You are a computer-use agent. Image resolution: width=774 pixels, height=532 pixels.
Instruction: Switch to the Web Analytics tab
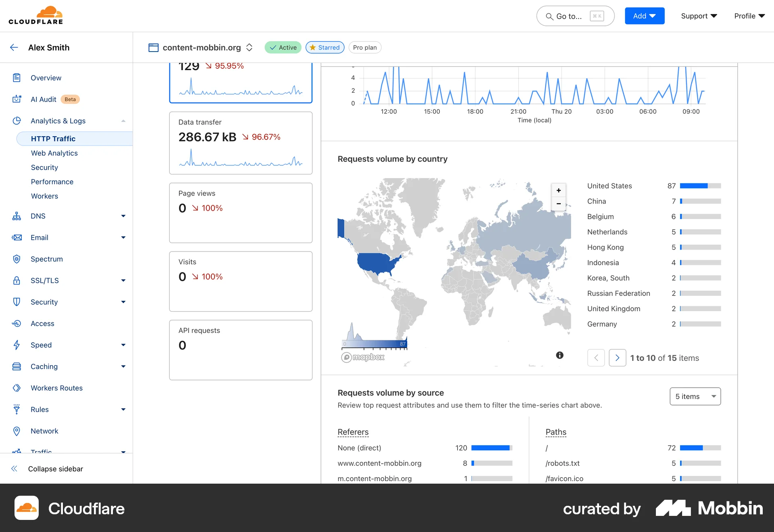(54, 153)
